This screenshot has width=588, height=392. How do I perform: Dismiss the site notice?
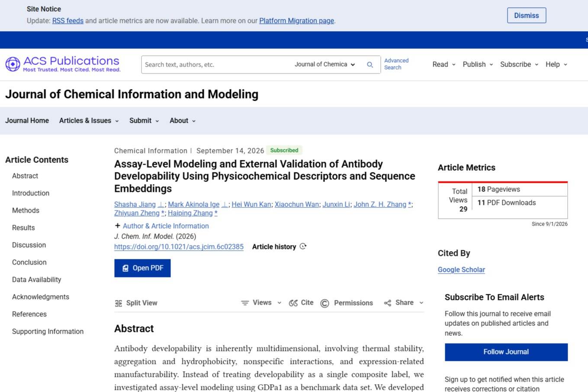(527, 15)
